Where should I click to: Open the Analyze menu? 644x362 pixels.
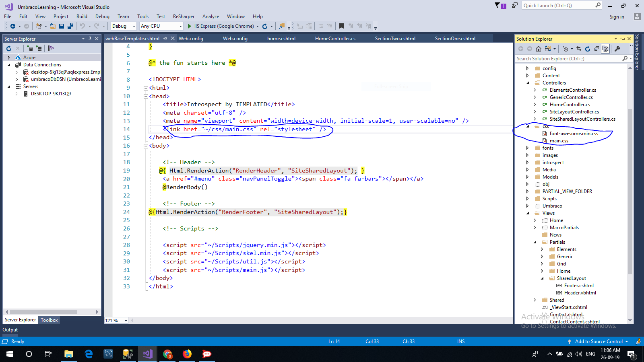211,16
